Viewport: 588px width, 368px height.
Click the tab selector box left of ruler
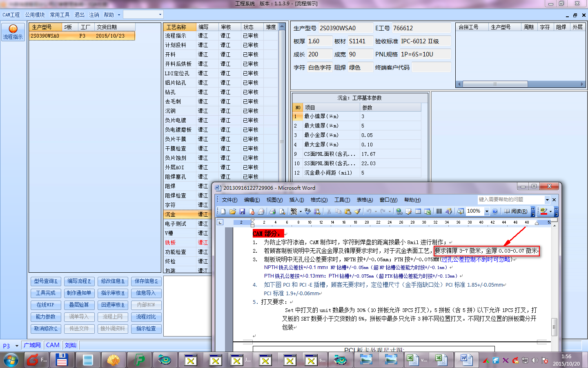click(220, 222)
